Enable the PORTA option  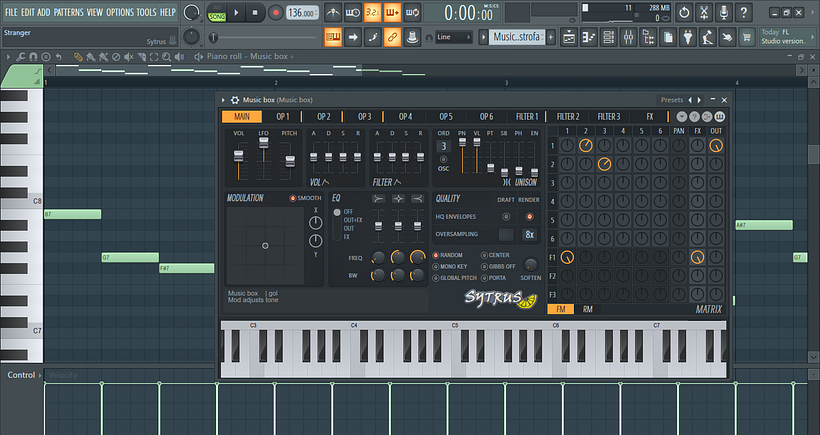pyautogui.click(x=484, y=277)
